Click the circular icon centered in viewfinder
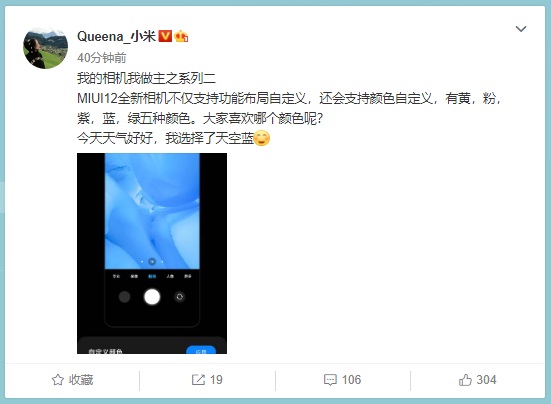551x404 pixels. coord(152,261)
